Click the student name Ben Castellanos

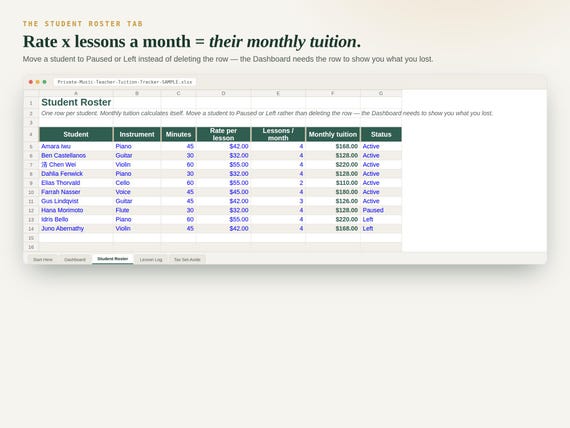coord(64,155)
